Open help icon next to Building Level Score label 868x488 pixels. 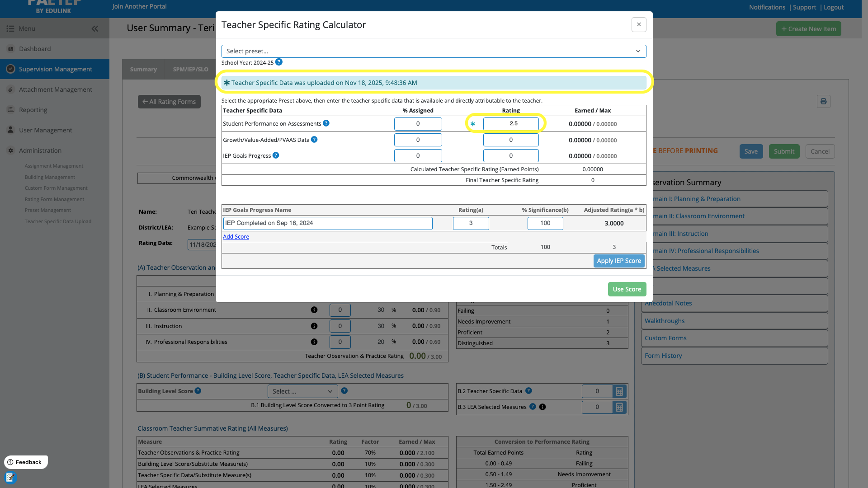[x=198, y=391]
